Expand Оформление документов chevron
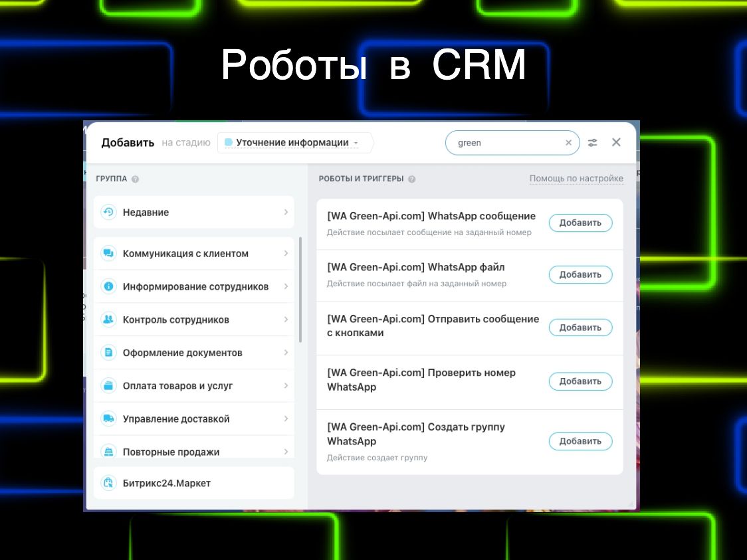Viewport: 747px width, 560px height. 286,352
